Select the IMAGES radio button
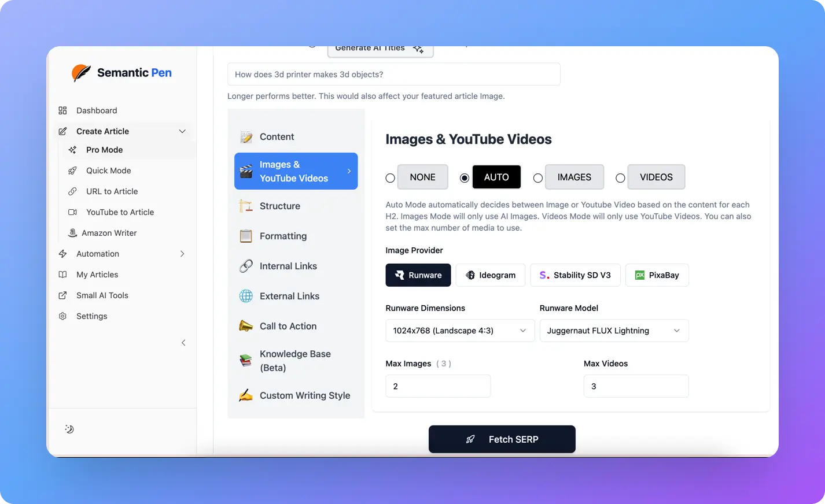Viewport: 825px width, 504px height. point(538,178)
